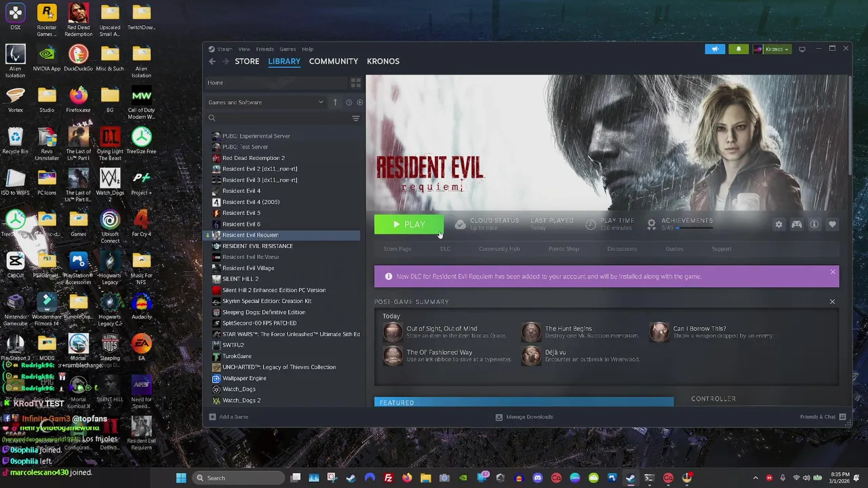Expand Games and Software filter dropdown
Viewport: 868px width, 488px height.
click(267, 102)
